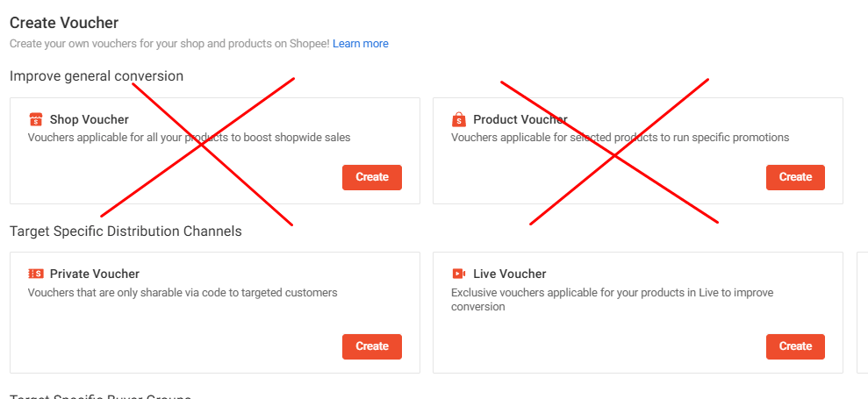Viewport: 868px width, 399px height.
Task: Open the Learn more link
Action: [361, 44]
